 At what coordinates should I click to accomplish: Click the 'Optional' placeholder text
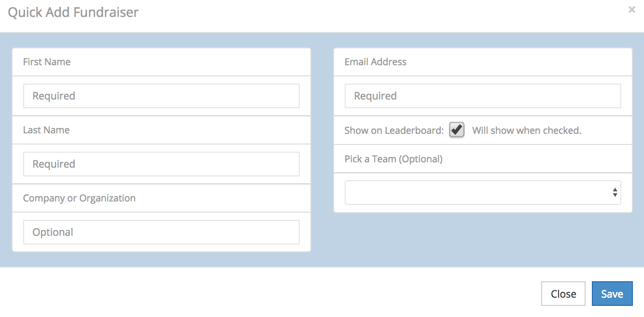53,232
